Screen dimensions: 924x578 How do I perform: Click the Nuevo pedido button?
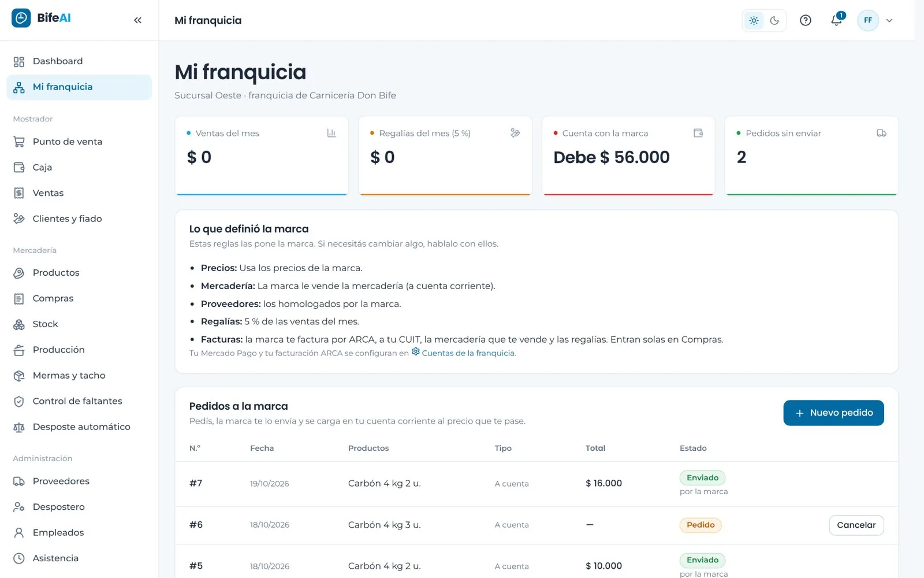833,413
